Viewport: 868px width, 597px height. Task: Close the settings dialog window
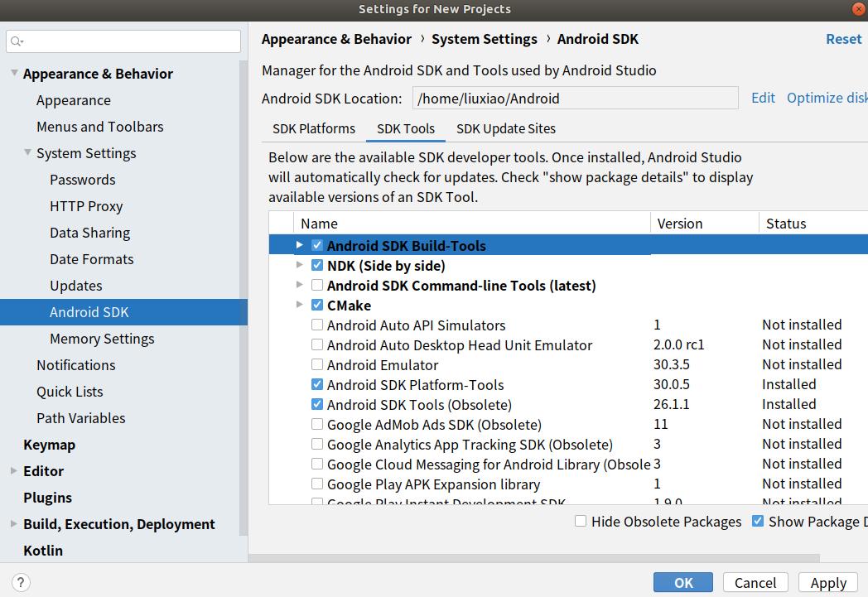[x=859, y=9]
